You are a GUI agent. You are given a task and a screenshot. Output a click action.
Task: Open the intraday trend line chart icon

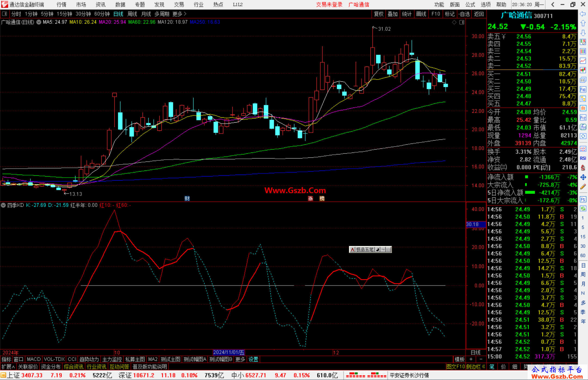(x=583, y=61)
